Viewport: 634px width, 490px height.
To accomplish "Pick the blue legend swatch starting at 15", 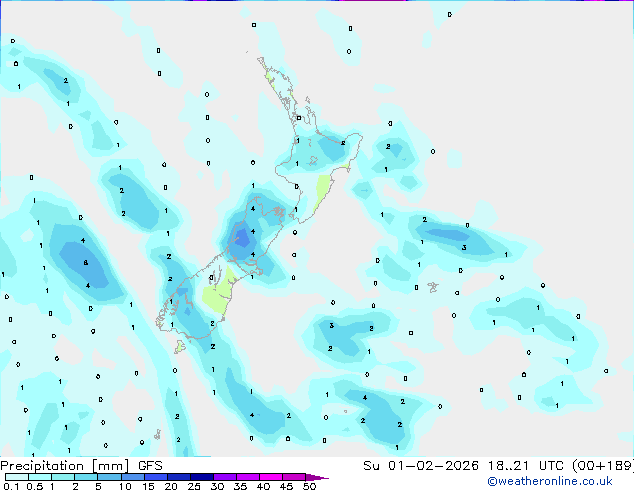I will [155, 477].
